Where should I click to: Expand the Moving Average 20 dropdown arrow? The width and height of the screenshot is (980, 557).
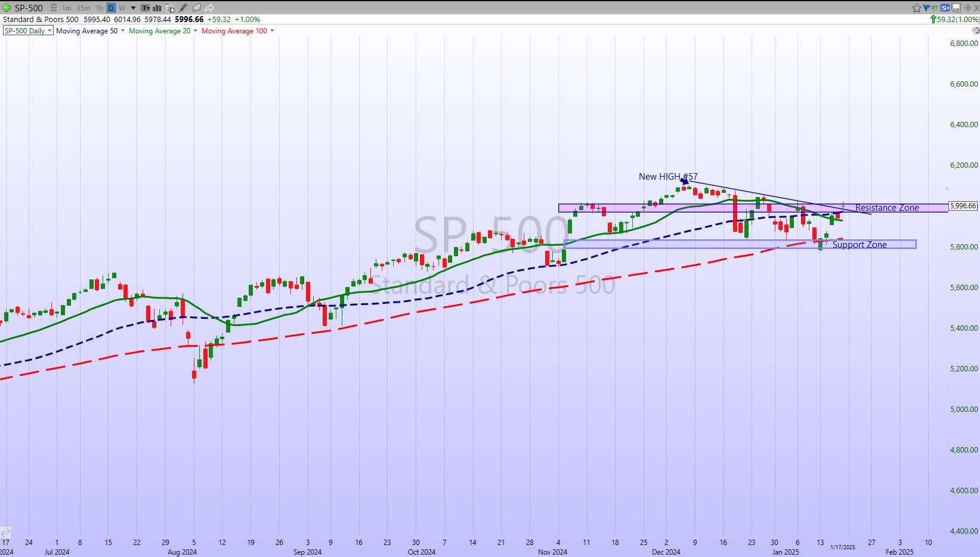point(196,30)
